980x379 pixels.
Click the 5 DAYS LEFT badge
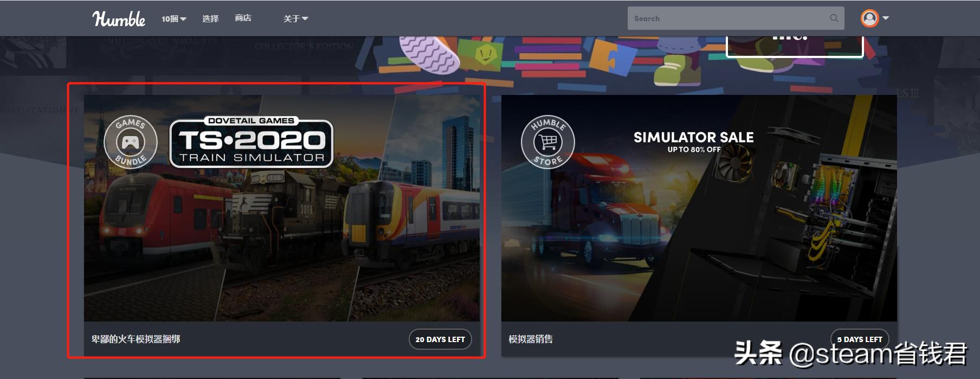coord(860,339)
